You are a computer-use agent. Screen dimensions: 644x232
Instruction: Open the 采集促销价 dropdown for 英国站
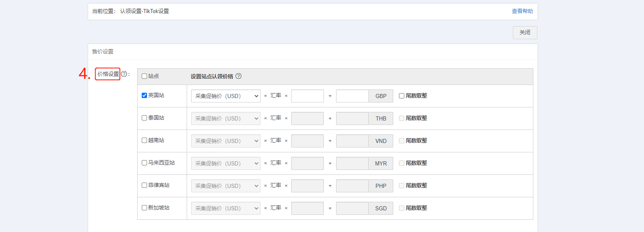click(226, 96)
